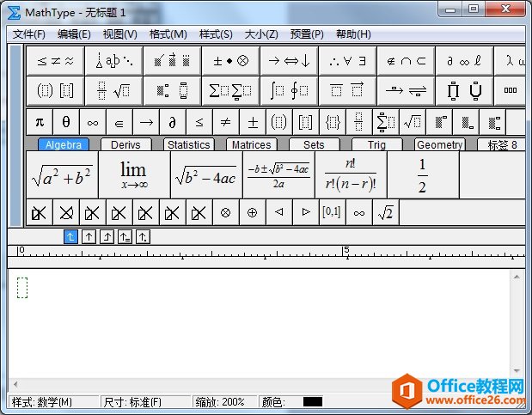This screenshot has height=415, width=532.
Task: Open the 样式(S) menu
Action: click(216, 34)
